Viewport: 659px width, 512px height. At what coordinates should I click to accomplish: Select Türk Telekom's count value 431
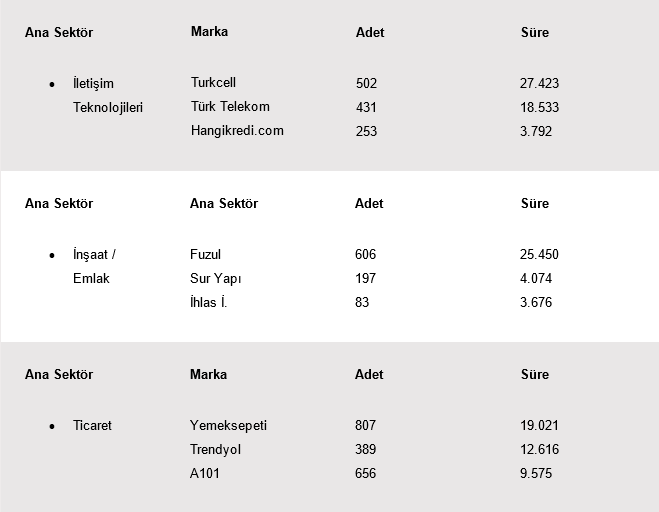tap(366, 107)
